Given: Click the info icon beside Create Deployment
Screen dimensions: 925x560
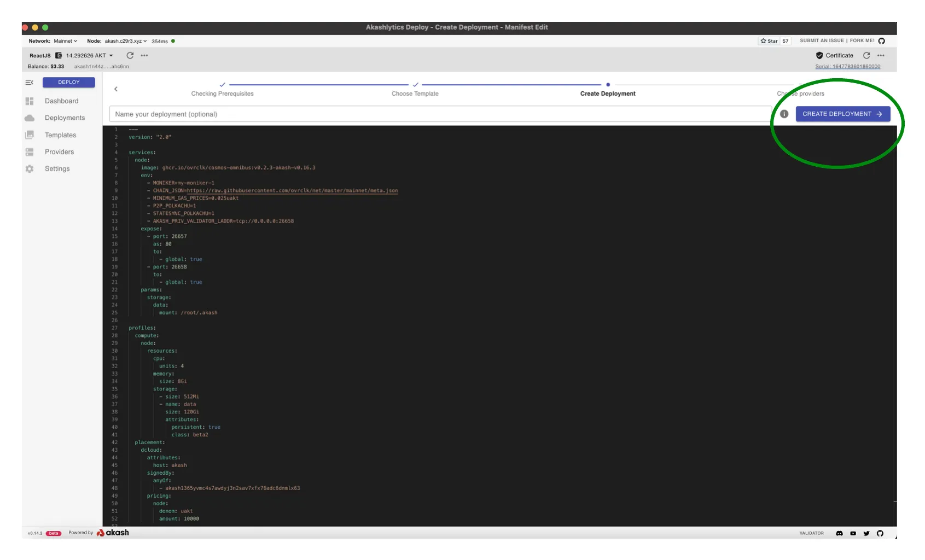Looking at the screenshot, I should [784, 114].
